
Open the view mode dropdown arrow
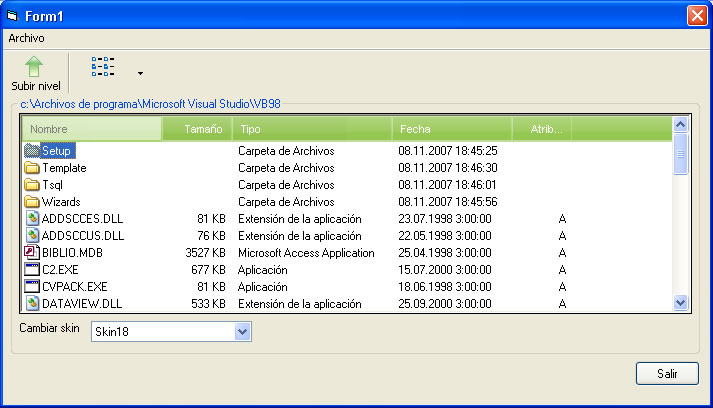140,73
